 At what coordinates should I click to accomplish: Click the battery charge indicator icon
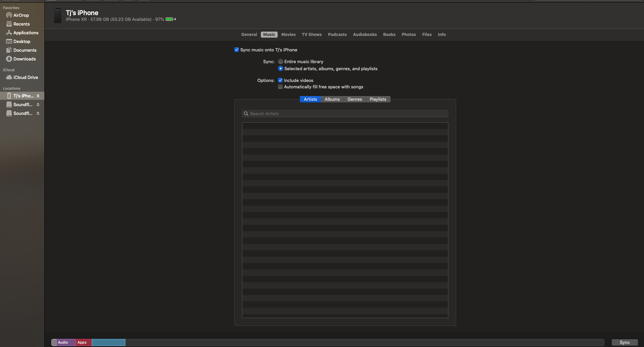tap(171, 19)
